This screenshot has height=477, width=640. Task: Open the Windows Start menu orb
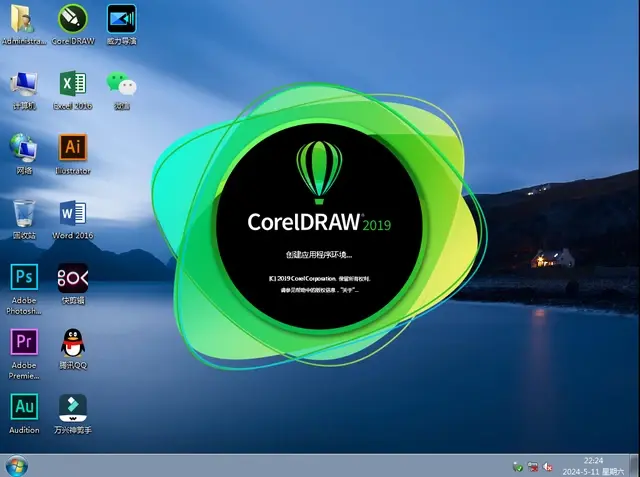16,466
